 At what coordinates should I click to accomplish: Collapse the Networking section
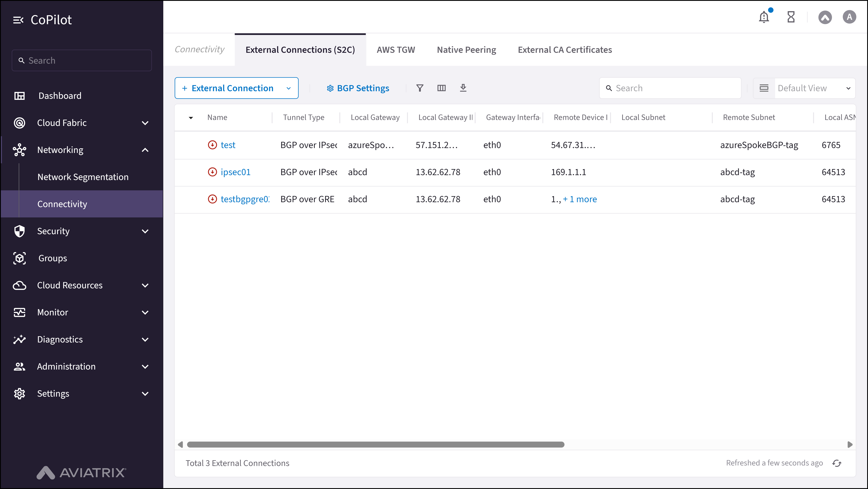[145, 150]
